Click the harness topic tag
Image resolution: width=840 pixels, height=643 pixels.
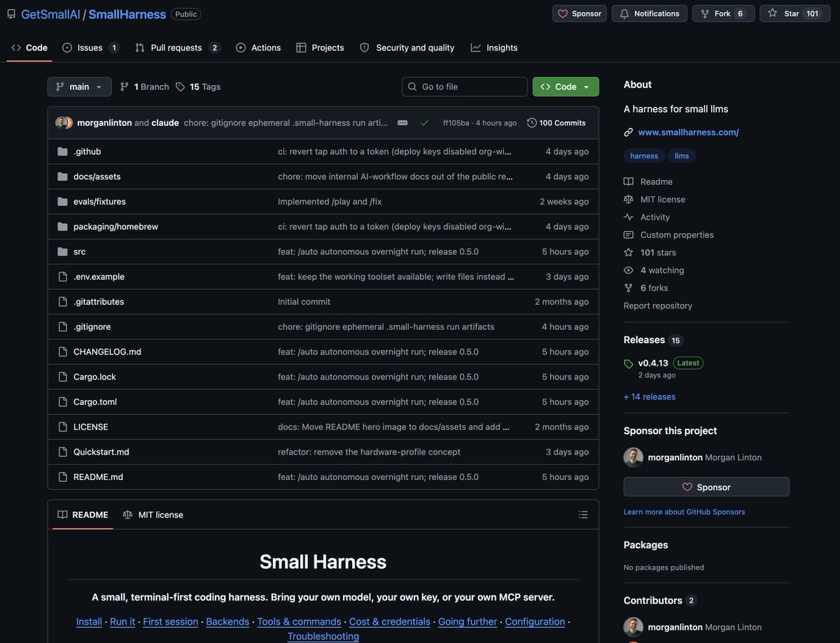[x=644, y=156]
